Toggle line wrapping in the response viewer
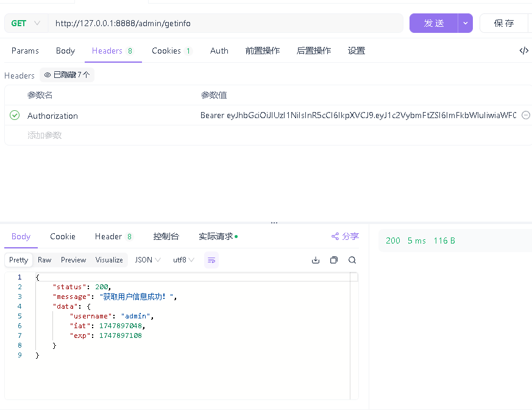532x411 pixels. pos(211,260)
